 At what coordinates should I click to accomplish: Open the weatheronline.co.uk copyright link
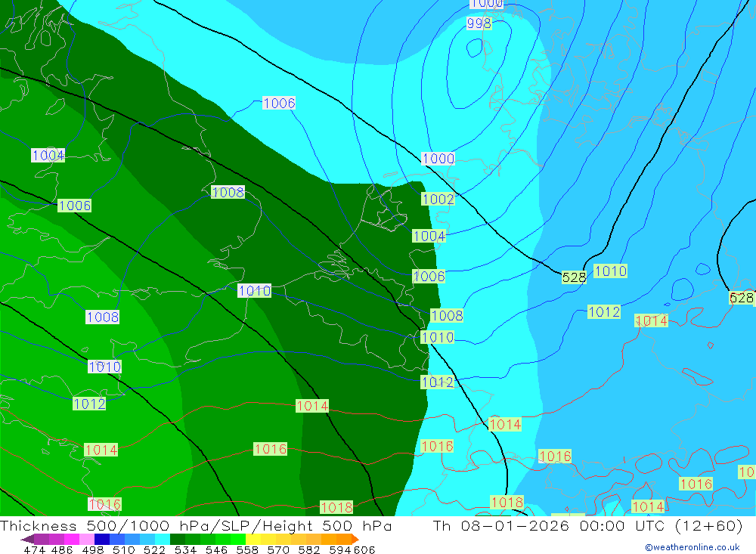692,547
